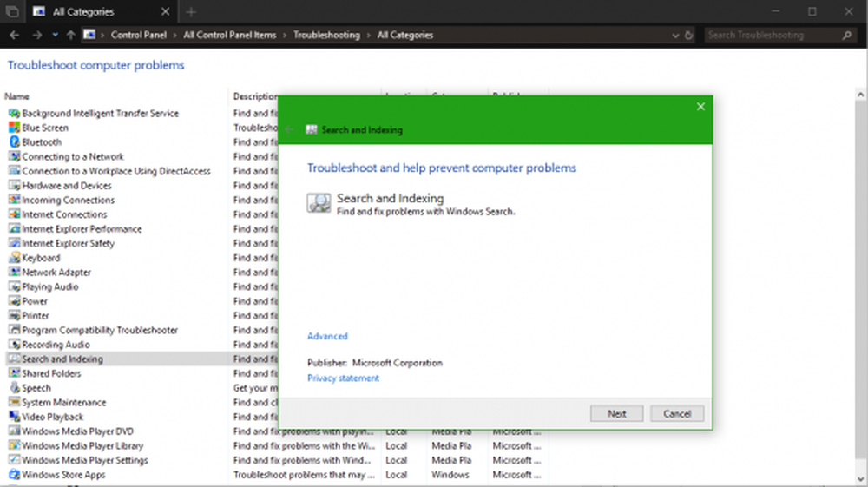Click the Windows Store Apps icon
Screen dimensions: 868x487
[x=14, y=475]
